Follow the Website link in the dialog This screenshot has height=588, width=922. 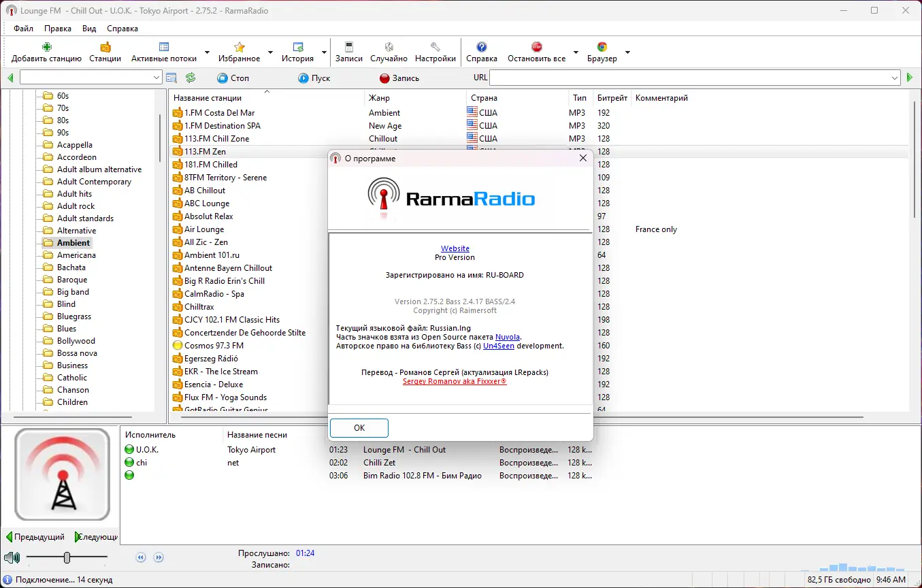click(x=455, y=248)
